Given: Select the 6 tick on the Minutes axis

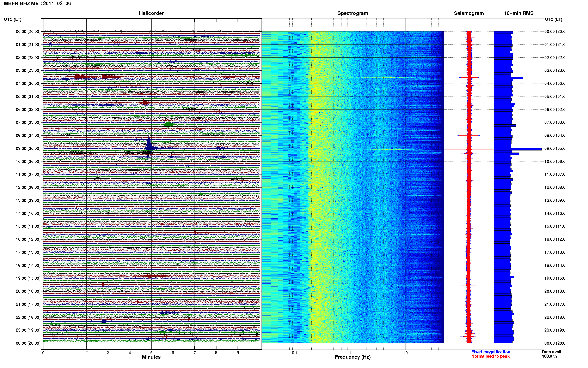Looking at the screenshot, I should tap(173, 353).
